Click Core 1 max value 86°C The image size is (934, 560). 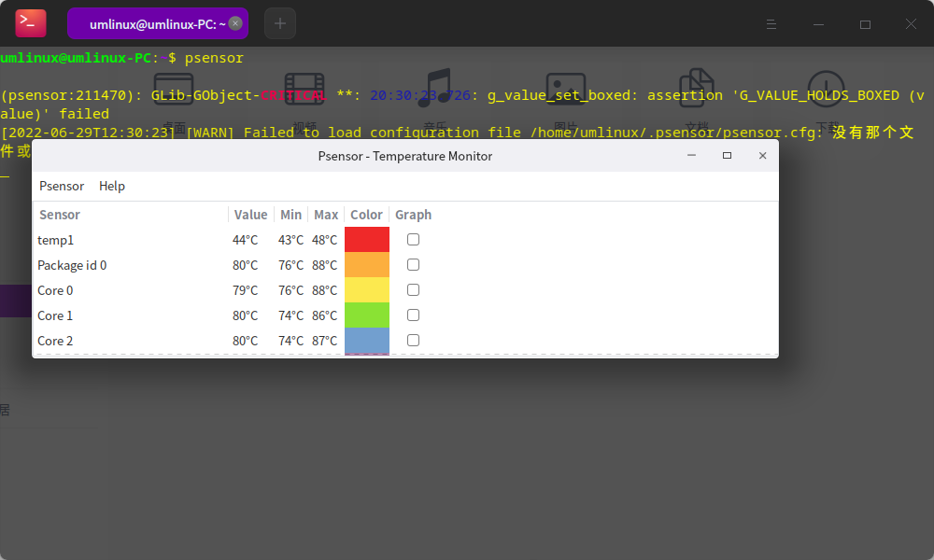[325, 315]
